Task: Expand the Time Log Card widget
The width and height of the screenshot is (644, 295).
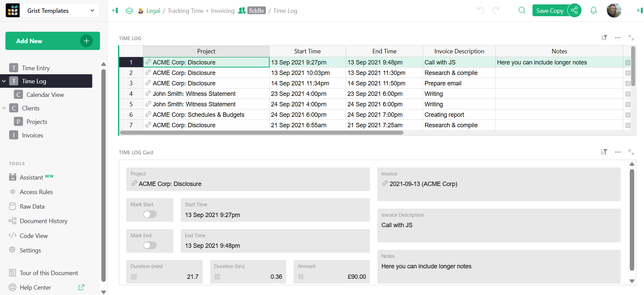Action: (x=631, y=152)
